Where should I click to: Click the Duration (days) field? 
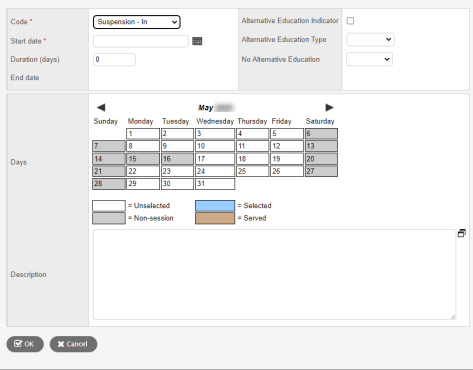click(114, 60)
